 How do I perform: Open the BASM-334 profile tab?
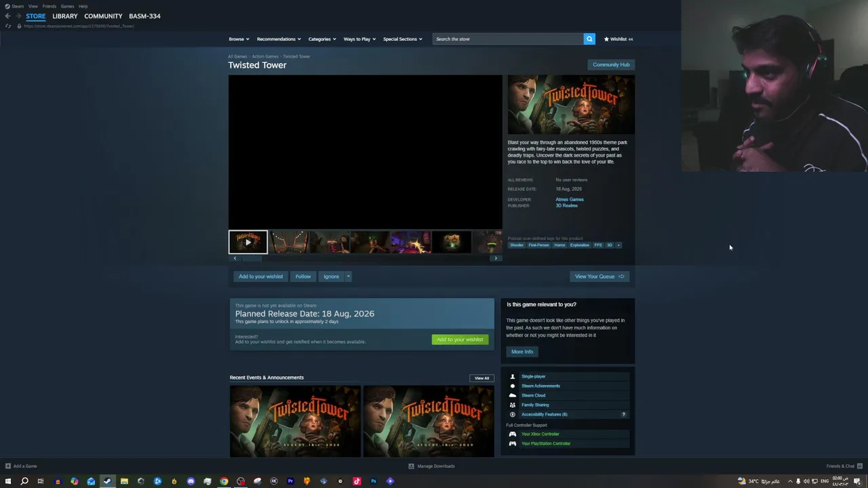click(144, 16)
